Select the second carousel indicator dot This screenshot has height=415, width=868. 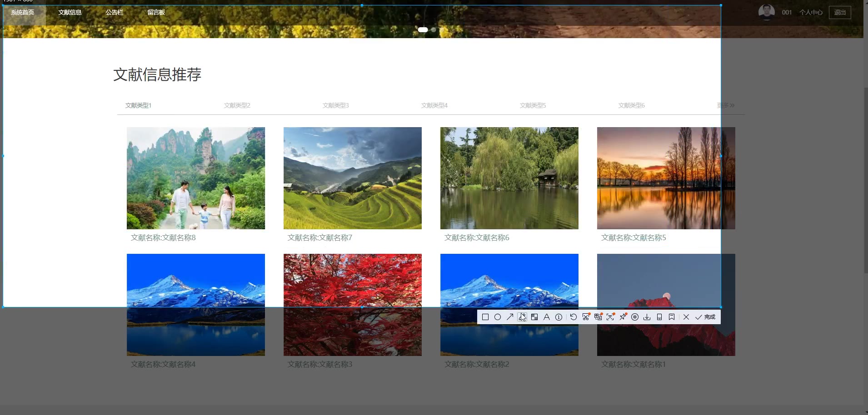point(434,30)
